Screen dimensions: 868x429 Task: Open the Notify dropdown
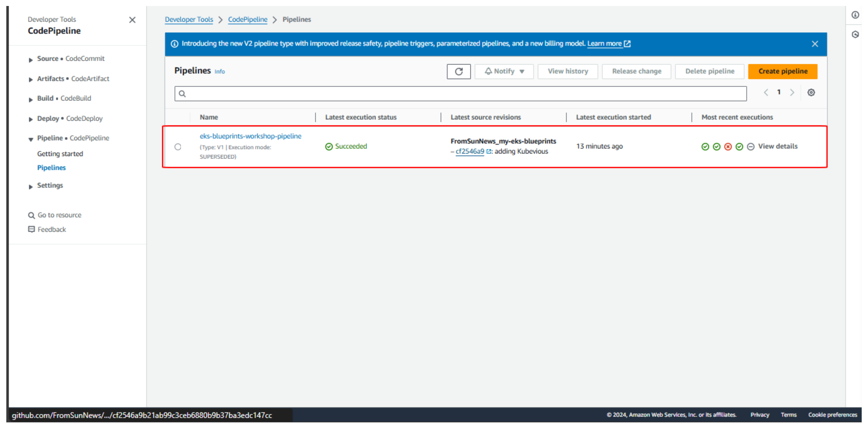click(x=504, y=71)
